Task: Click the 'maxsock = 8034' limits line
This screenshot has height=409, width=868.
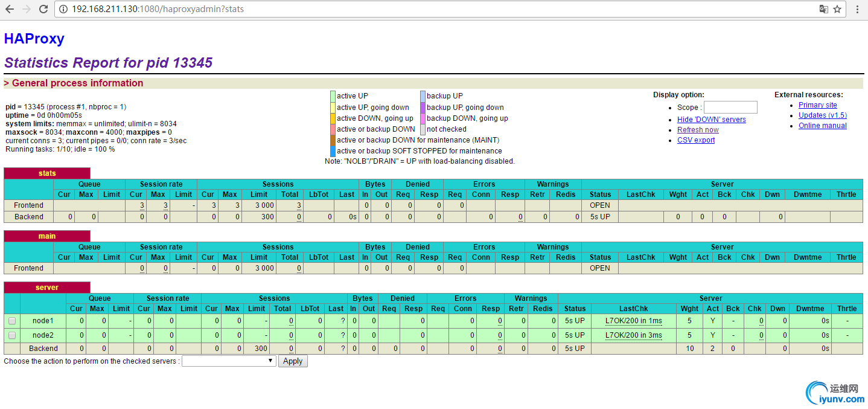Action: pyautogui.click(x=89, y=132)
